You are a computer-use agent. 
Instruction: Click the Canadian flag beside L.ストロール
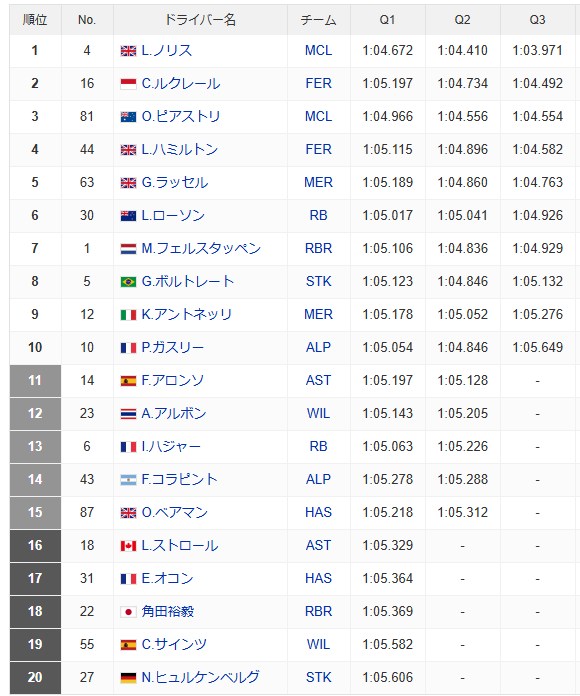[x=128, y=546]
